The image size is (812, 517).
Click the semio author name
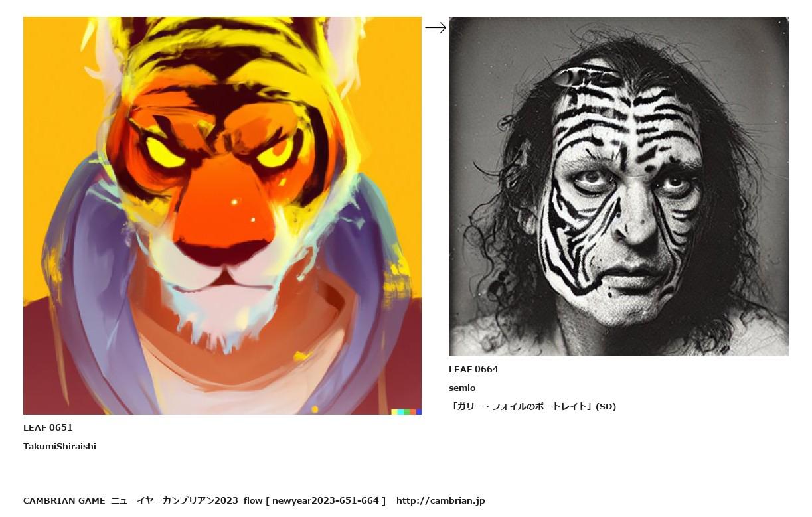462,388
